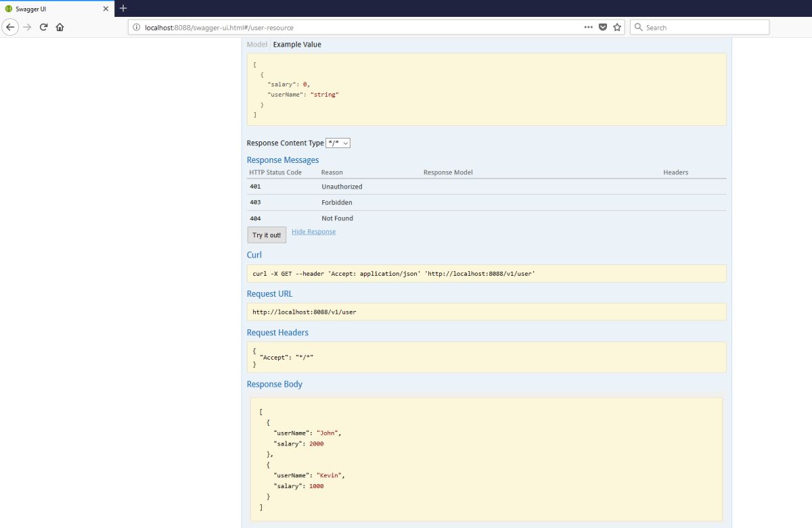Click the Response Content Type label
812x528 pixels.
click(x=286, y=143)
